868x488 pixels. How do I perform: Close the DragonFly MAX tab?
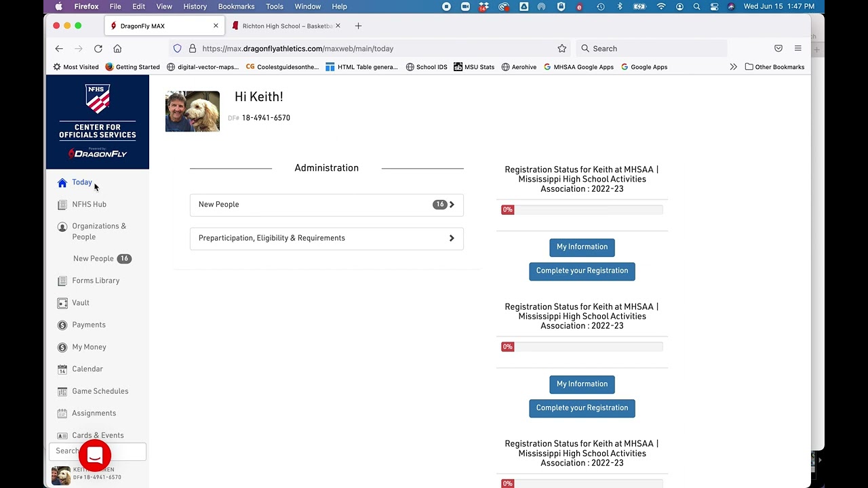pyautogui.click(x=216, y=26)
